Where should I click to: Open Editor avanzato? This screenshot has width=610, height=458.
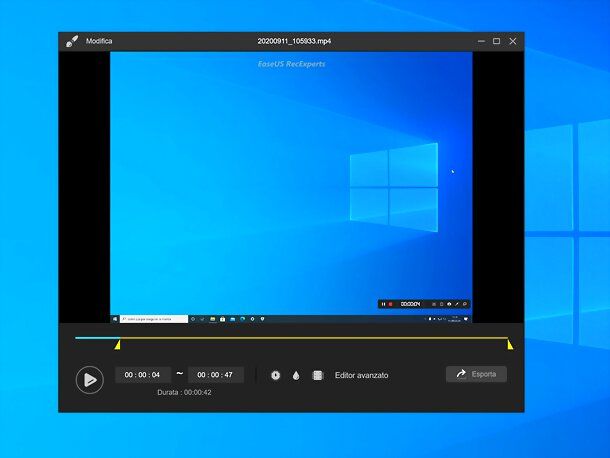tap(361, 376)
